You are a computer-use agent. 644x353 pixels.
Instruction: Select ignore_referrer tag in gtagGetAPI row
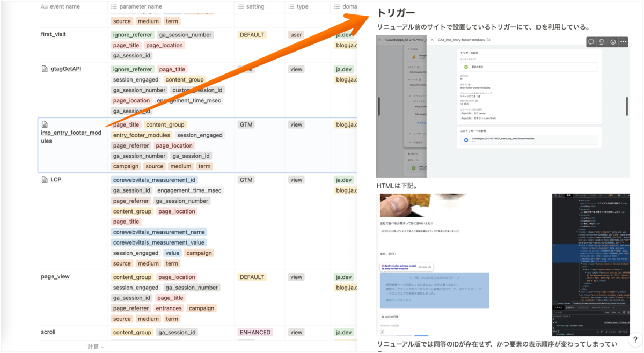click(x=133, y=69)
